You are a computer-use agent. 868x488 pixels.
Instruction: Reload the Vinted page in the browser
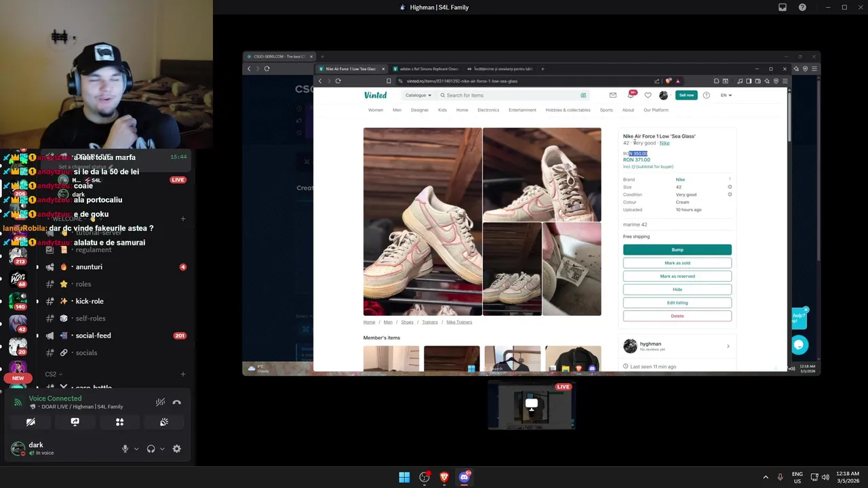(338, 81)
